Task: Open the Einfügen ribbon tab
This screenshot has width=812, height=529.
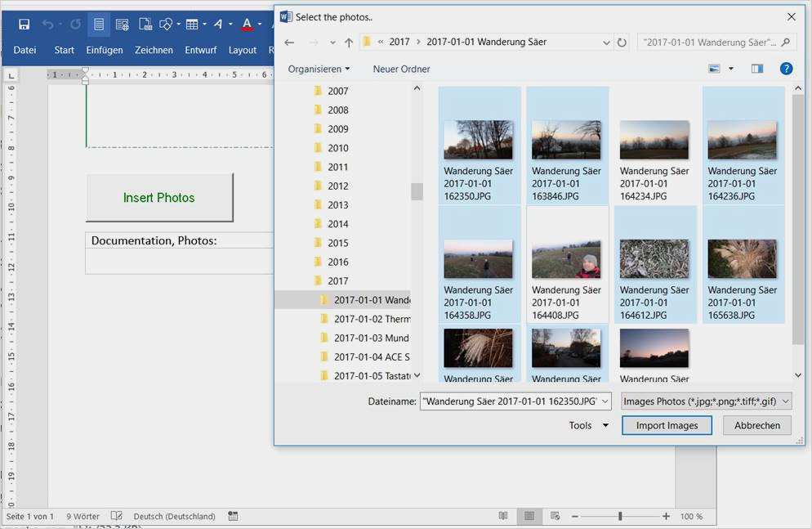Action: 104,50
